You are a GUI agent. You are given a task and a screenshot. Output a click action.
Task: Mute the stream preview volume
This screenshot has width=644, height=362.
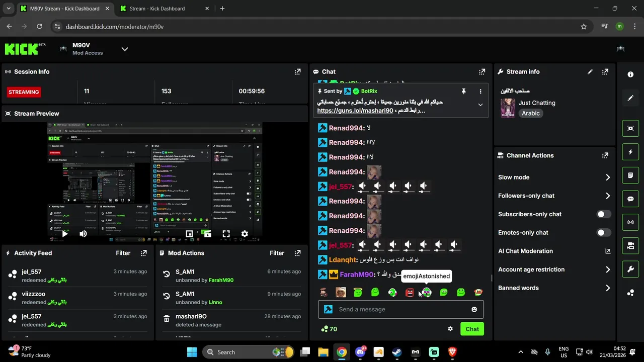coord(83,234)
